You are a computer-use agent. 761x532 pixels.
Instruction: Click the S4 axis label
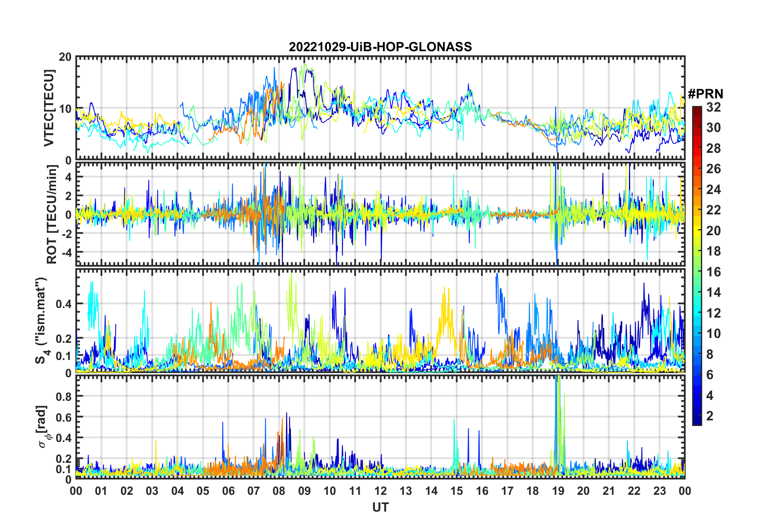tap(42, 320)
